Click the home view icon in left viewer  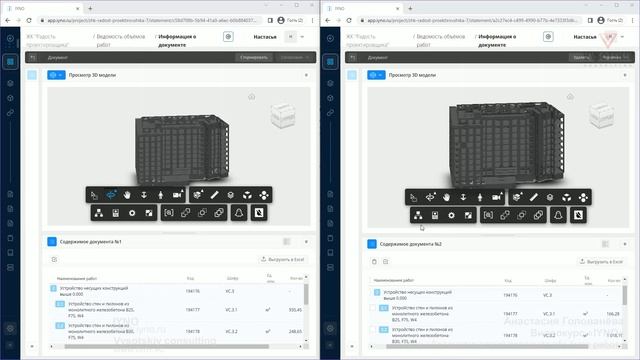(x=252, y=97)
